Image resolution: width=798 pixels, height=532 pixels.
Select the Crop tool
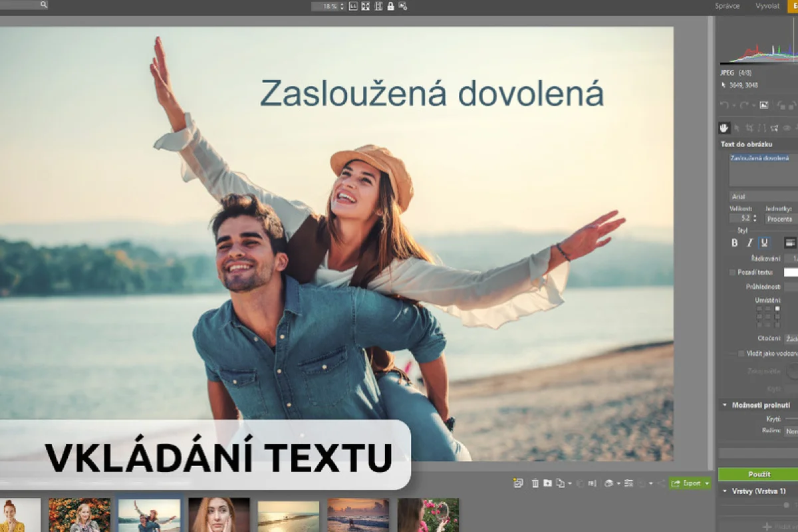click(749, 128)
